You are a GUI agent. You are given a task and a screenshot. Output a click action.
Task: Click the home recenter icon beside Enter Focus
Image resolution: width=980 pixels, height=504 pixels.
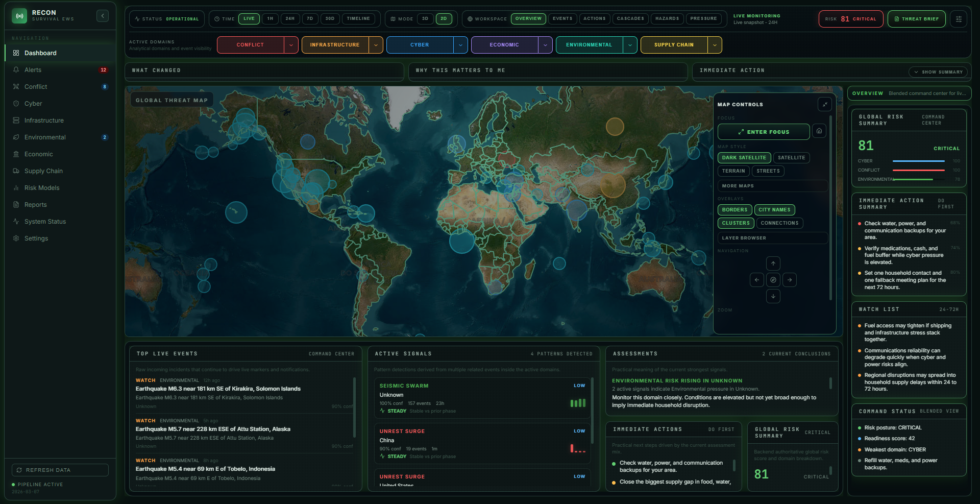819,131
